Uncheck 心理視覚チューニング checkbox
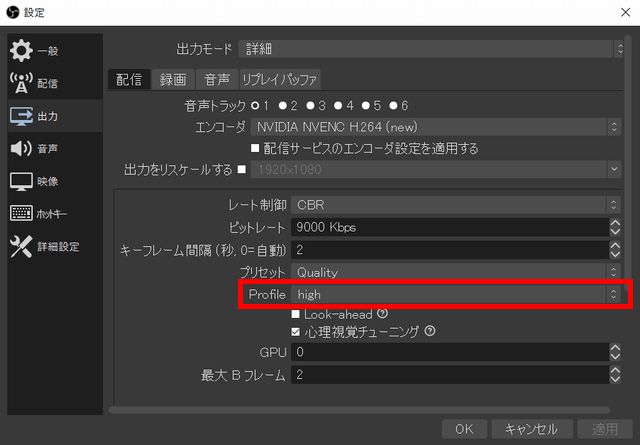The width and height of the screenshot is (640, 445). point(296,332)
